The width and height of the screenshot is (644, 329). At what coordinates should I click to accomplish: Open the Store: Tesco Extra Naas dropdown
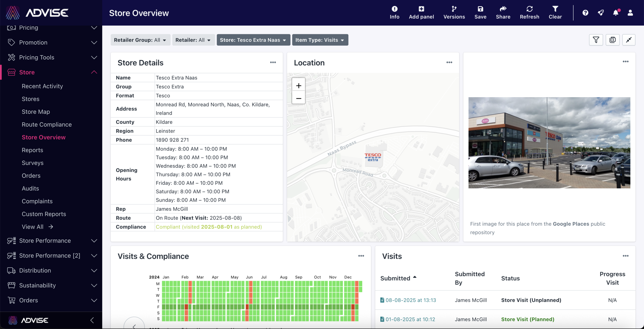253,40
